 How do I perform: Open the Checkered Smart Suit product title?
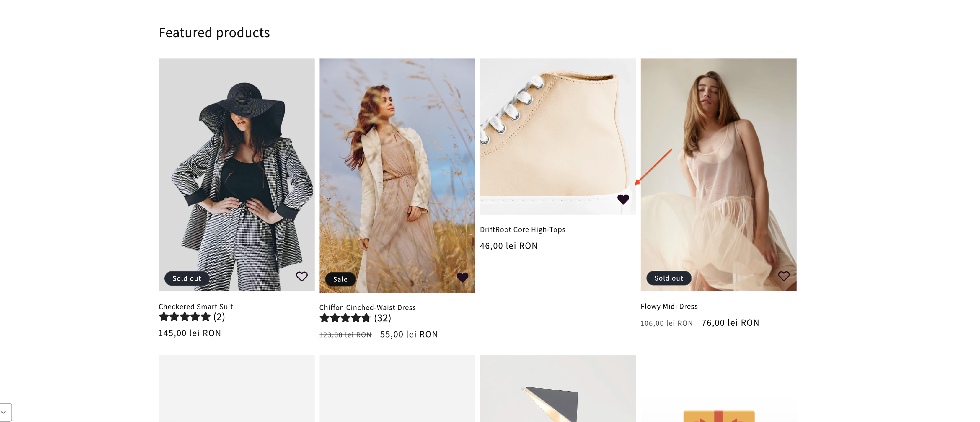[196, 306]
